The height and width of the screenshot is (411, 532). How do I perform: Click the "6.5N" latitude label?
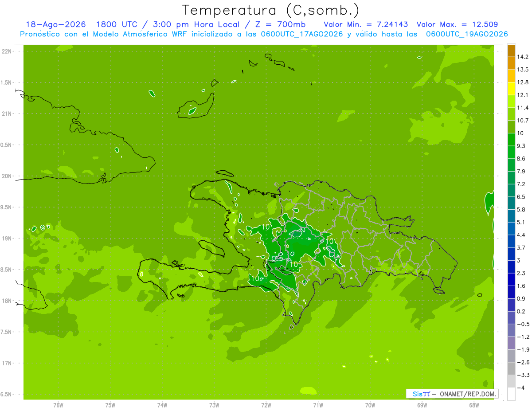click(x=7, y=394)
